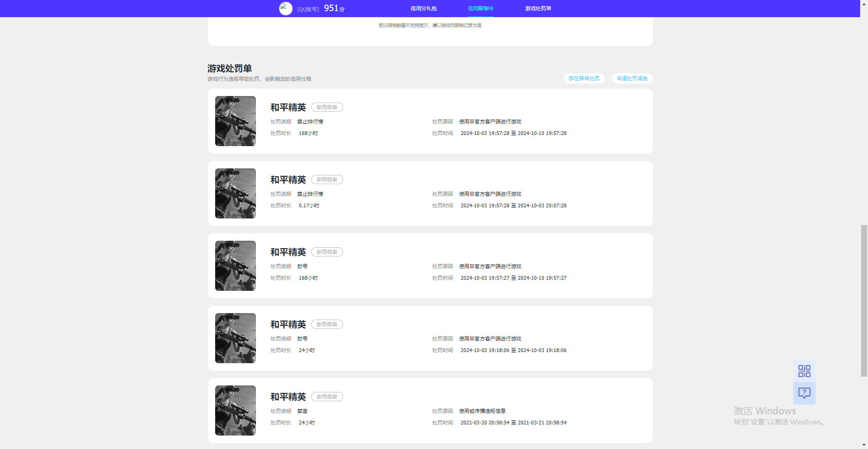Click the user avatar in header
Viewport: 868px width, 449px height.
(286, 8)
